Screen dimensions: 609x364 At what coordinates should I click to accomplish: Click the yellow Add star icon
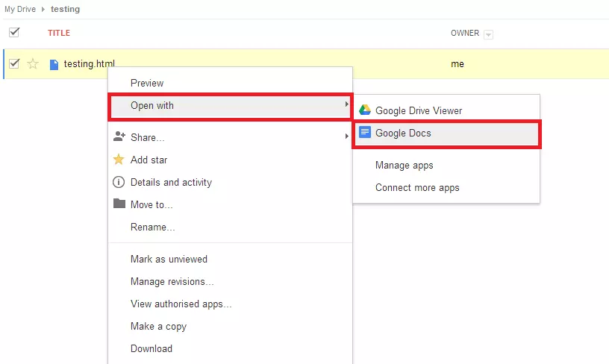(x=119, y=159)
